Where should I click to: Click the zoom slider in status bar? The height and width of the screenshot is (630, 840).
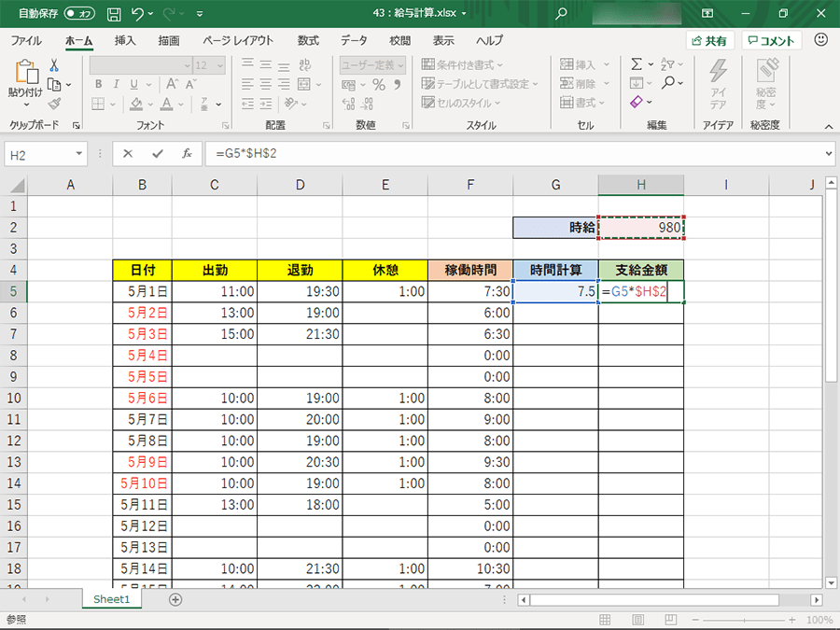tap(744, 620)
